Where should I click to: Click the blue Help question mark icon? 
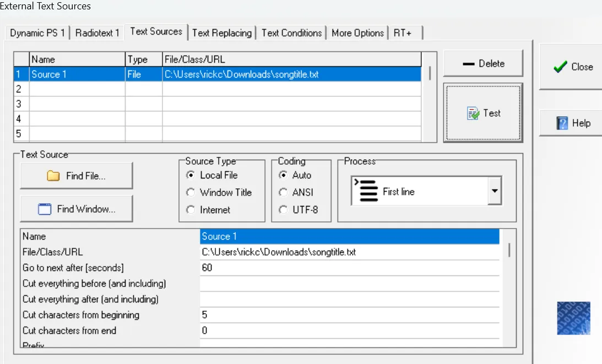point(562,123)
